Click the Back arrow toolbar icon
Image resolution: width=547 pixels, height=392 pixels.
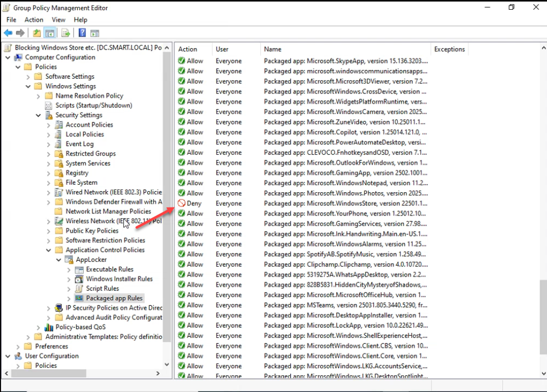(8, 33)
